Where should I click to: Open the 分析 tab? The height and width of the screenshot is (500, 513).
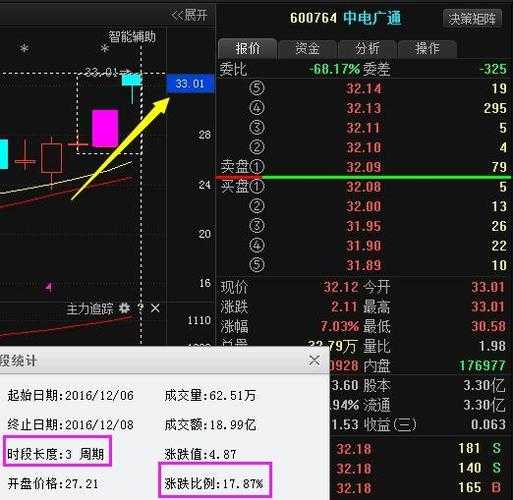pos(367,49)
